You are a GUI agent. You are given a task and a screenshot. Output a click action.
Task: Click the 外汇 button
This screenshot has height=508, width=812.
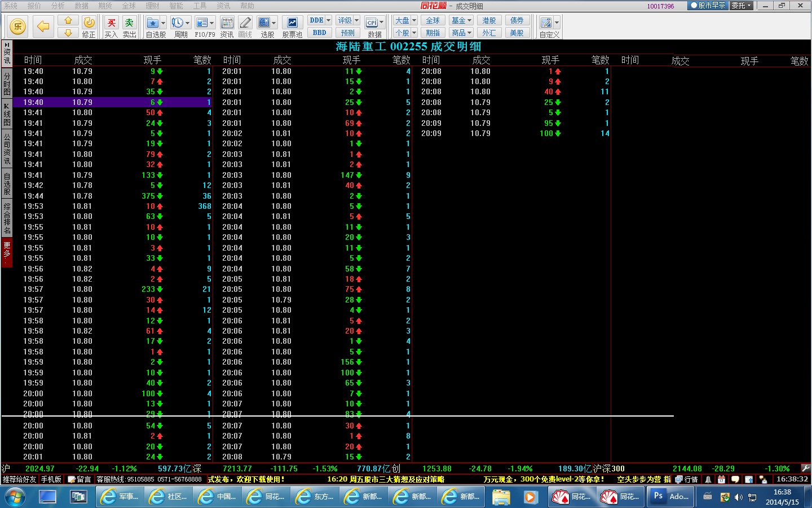click(489, 33)
